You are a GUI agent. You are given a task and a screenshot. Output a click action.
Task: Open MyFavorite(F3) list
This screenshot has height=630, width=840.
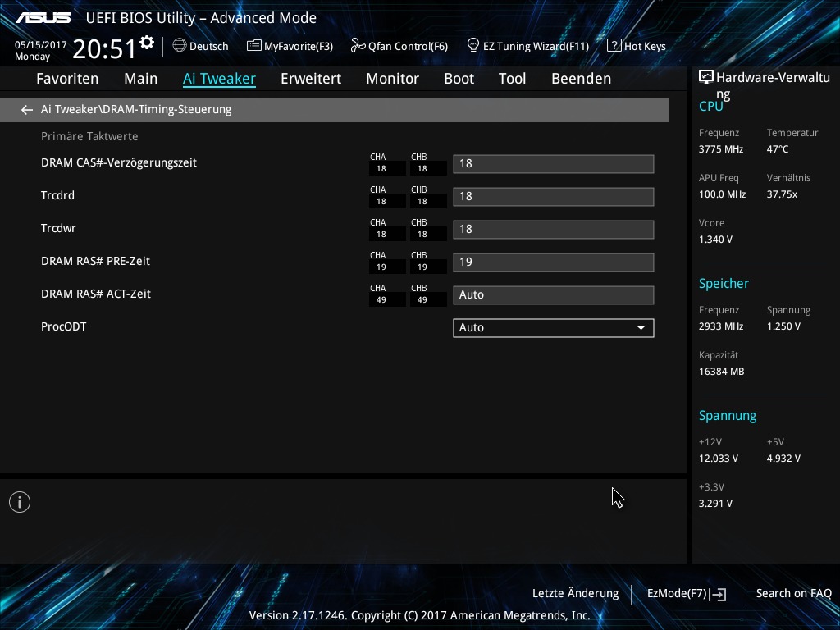290,46
